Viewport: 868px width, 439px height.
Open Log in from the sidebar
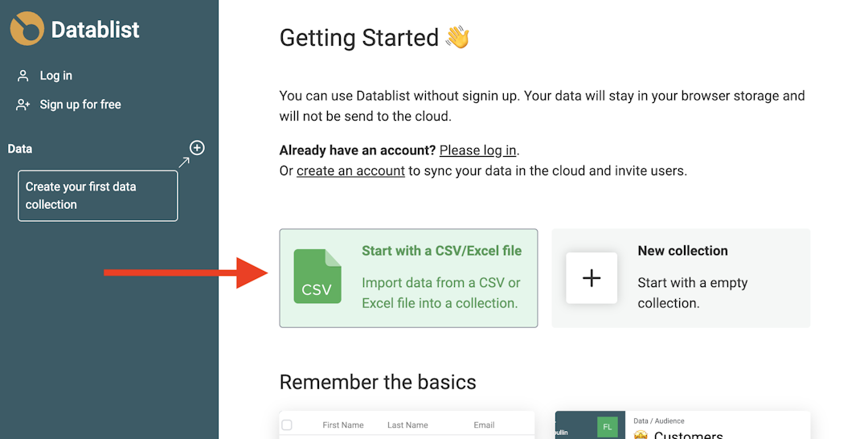pos(55,76)
